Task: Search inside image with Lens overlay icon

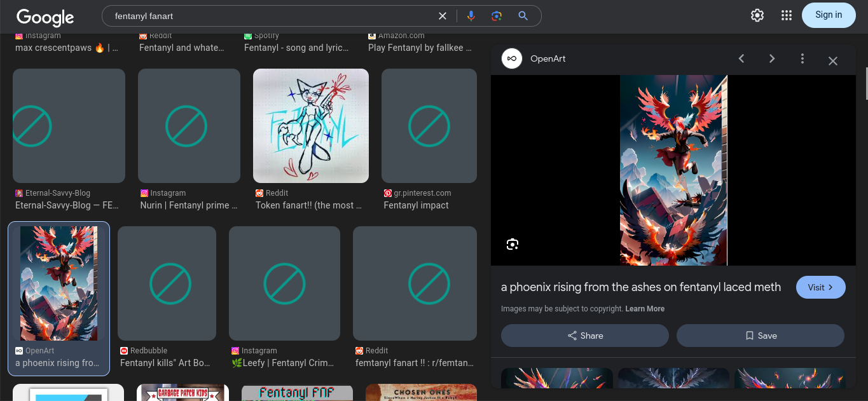Action: coord(513,245)
